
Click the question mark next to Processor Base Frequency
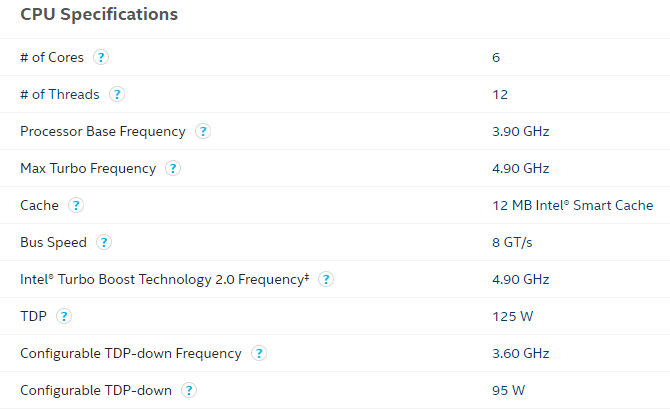pyautogui.click(x=203, y=131)
